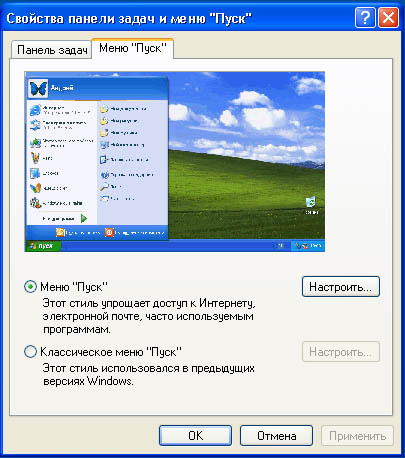
Task: Click the green "пуск" start button in preview
Action: click(43, 246)
